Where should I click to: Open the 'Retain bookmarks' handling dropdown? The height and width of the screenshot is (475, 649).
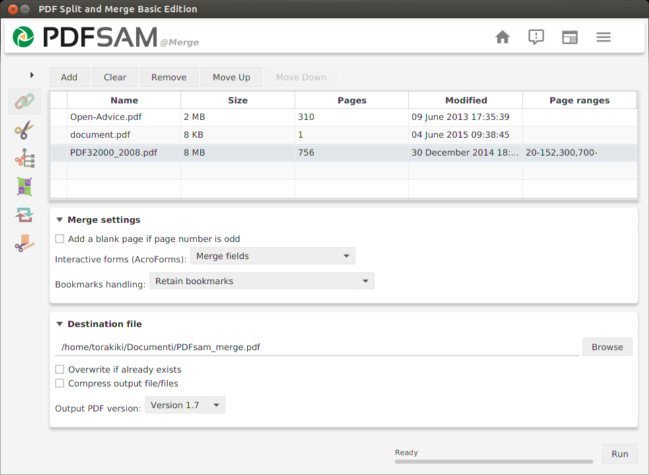pyautogui.click(x=261, y=282)
